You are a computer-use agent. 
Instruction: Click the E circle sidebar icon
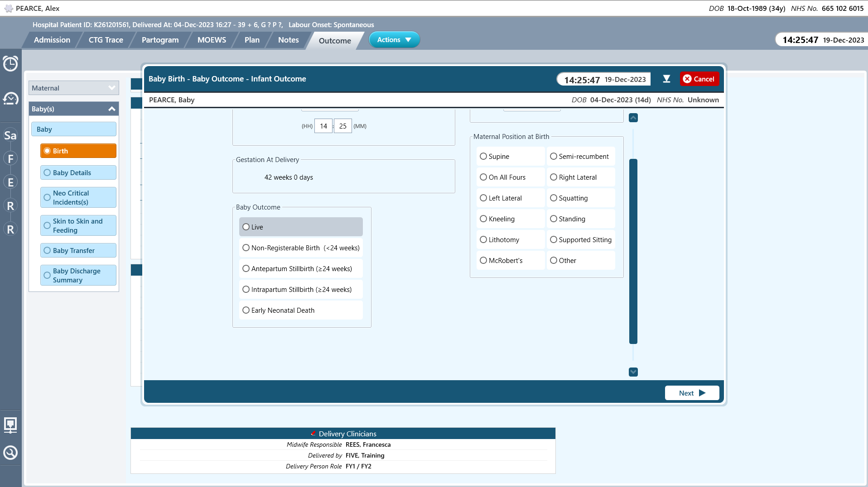click(x=10, y=182)
